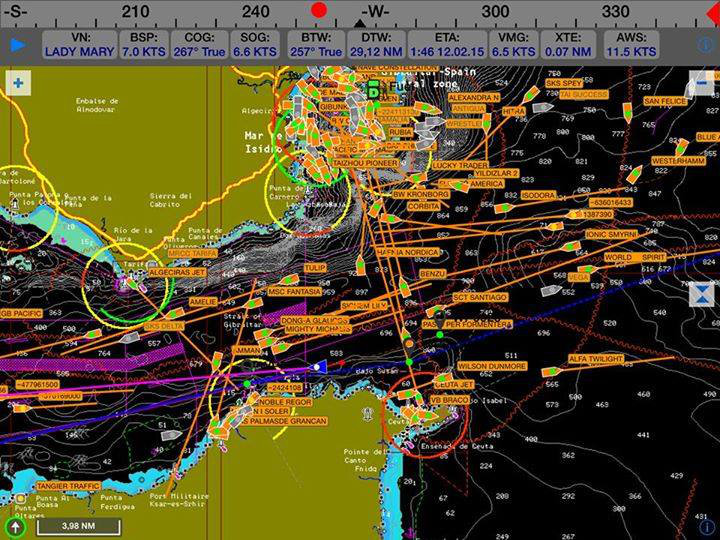Select the SOG 6.6 KTS field
This screenshot has width=720, height=540.
(255, 45)
